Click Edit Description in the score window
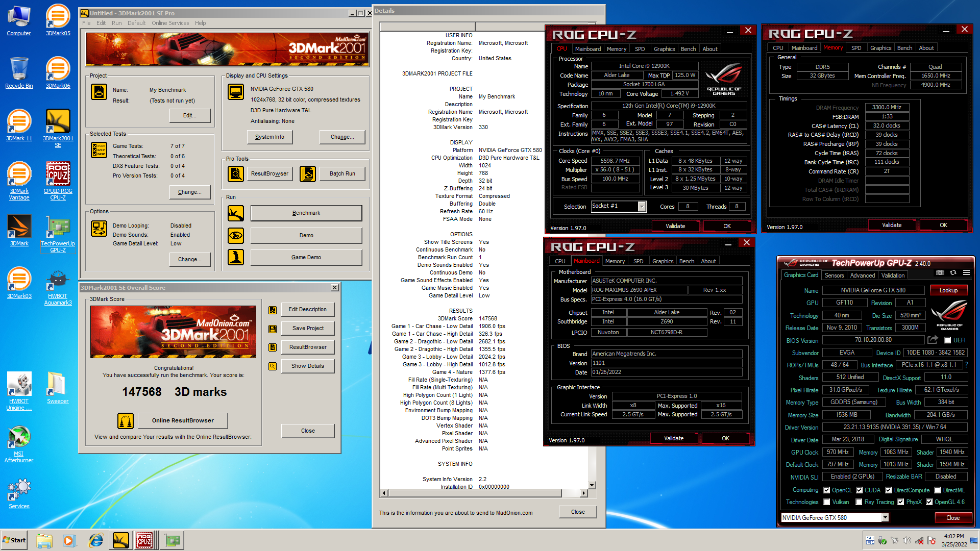980x551 pixels. pyautogui.click(x=308, y=310)
